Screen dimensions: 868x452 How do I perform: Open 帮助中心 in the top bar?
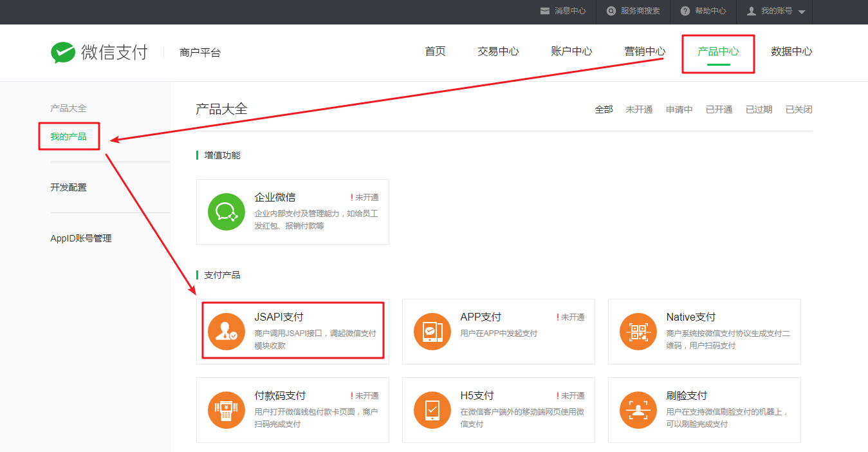(710, 11)
